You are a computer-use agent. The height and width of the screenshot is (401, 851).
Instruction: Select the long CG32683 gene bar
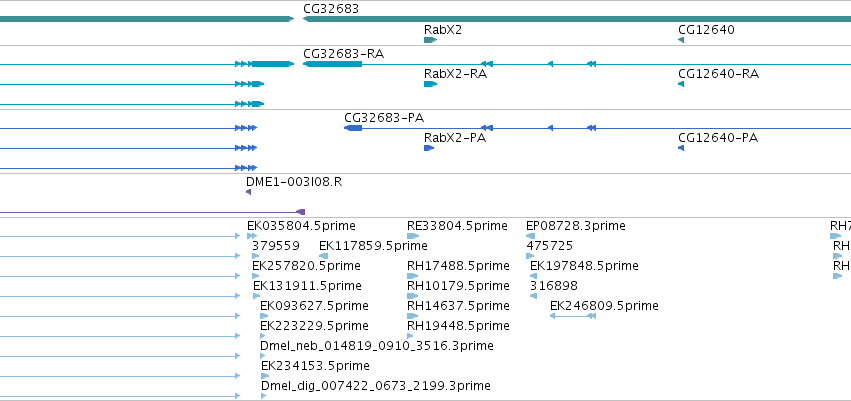pyautogui.click(x=577, y=19)
